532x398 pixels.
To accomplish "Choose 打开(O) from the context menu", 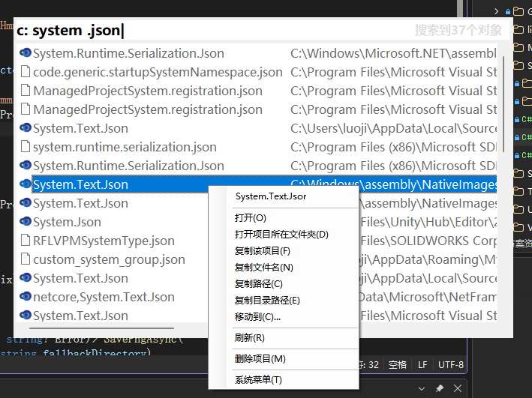I will click(x=251, y=217).
